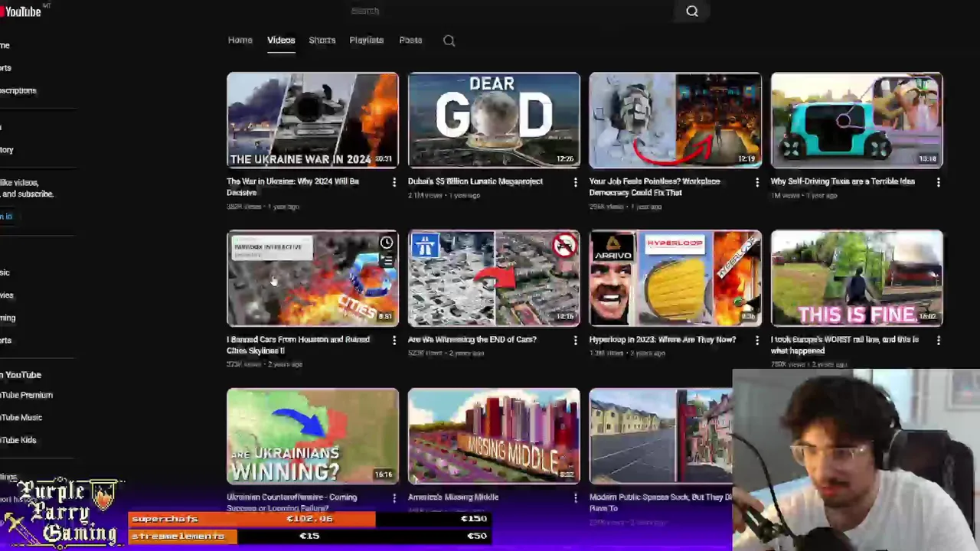
Task: Open the workplace democracy video thumbnail
Action: [675, 120]
